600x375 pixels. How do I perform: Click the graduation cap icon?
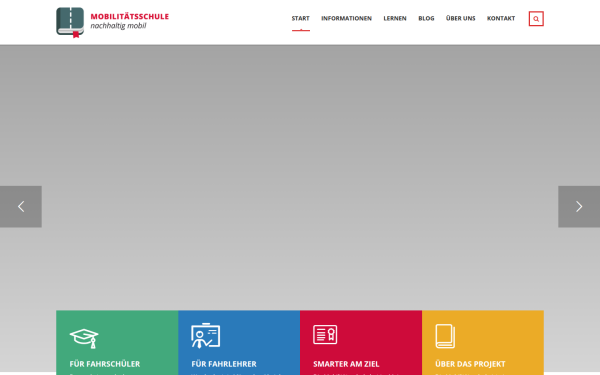point(84,338)
